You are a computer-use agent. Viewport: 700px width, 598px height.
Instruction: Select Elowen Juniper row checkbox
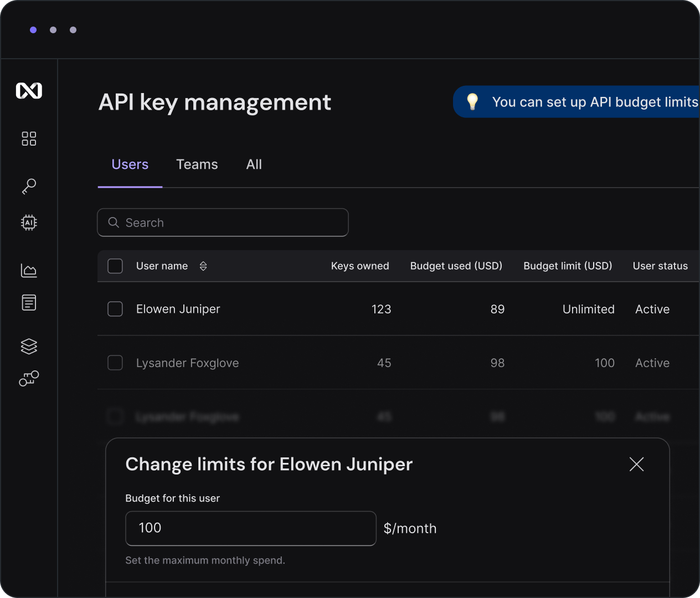click(115, 308)
